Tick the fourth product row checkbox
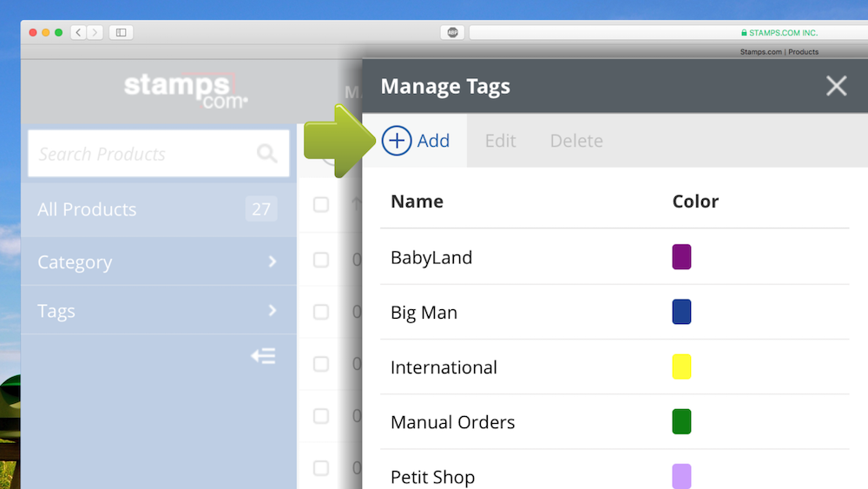The height and width of the screenshot is (489, 868). click(x=321, y=364)
